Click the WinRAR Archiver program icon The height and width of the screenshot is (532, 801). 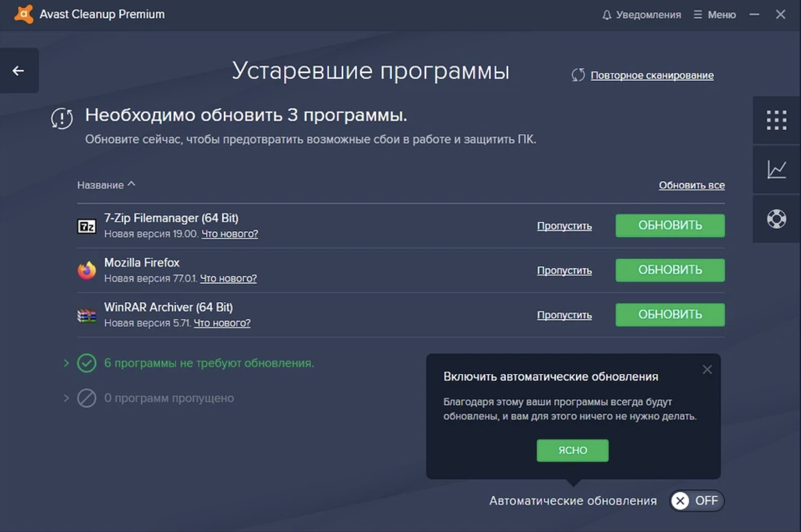point(87,315)
